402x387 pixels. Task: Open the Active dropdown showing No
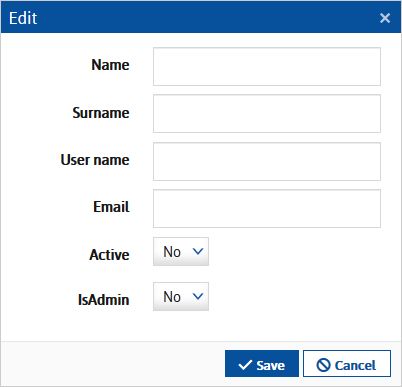click(x=181, y=251)
